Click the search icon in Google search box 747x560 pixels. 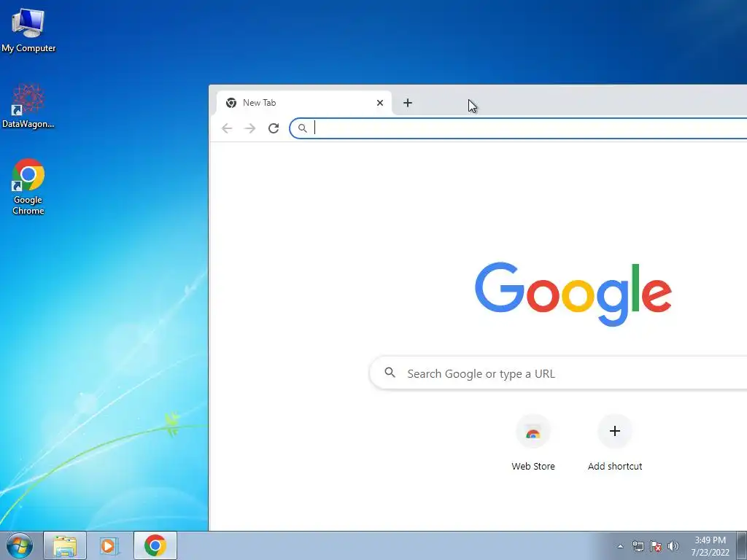point(390,373)
